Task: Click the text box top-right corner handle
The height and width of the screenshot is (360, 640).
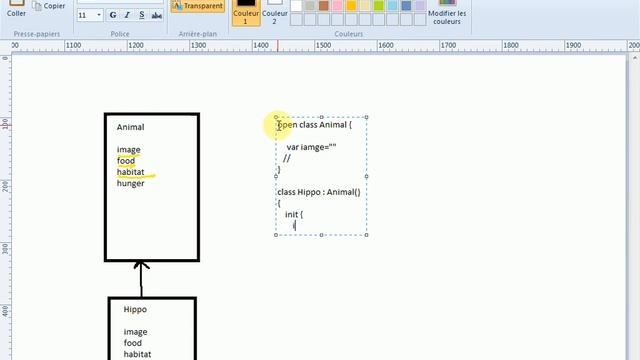Action: tap(367, 118)
